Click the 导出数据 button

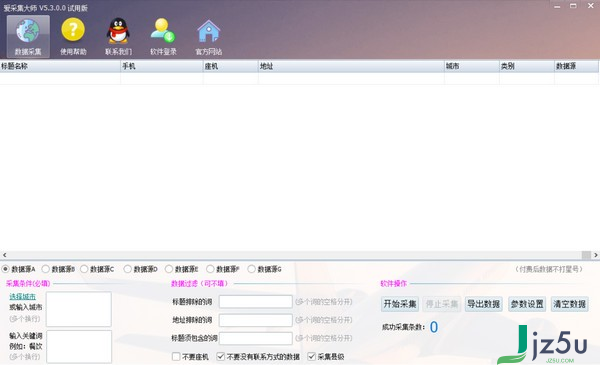tap(484, 304)
